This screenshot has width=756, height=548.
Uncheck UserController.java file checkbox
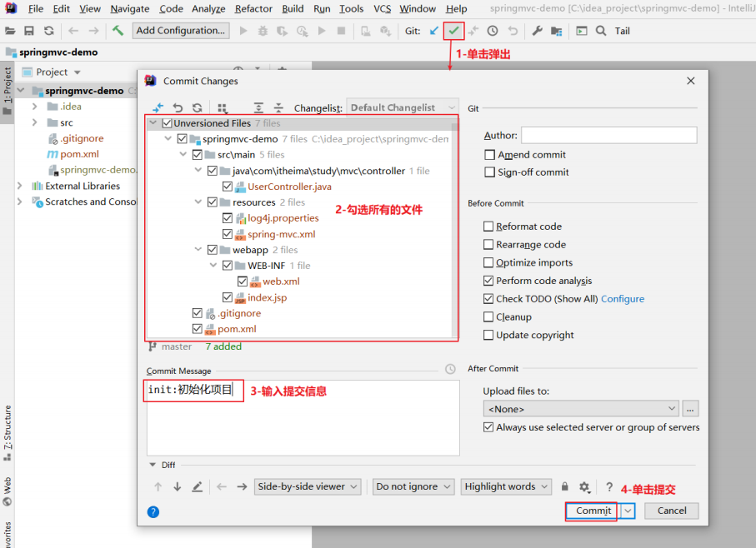pos(228,187)
